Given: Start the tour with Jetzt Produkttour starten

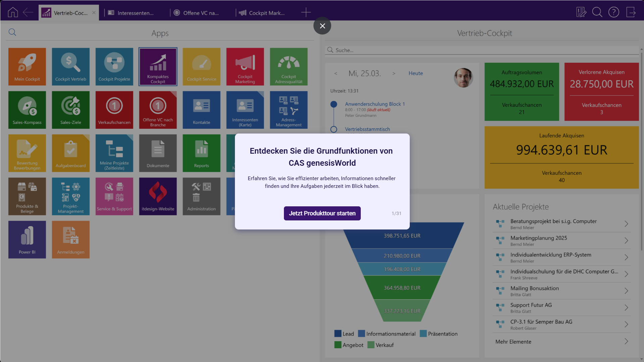Looking at the screenshot, I should click(322, 213).
